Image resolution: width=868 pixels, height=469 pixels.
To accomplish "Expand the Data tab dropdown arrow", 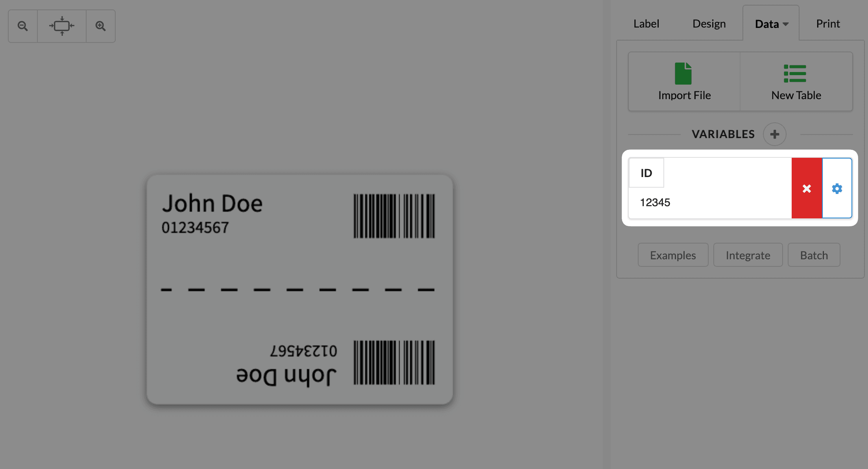I will pos(786,24).
